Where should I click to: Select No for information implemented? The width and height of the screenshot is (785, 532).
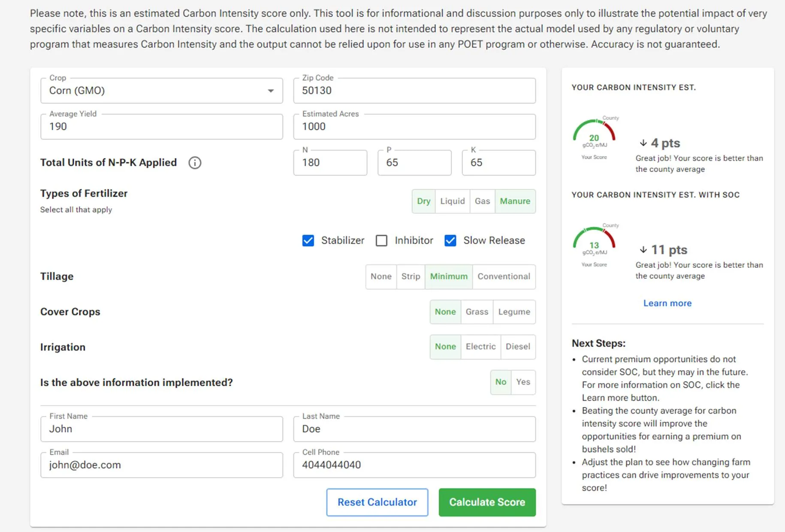pyautogui.click(x=501, y=382)
